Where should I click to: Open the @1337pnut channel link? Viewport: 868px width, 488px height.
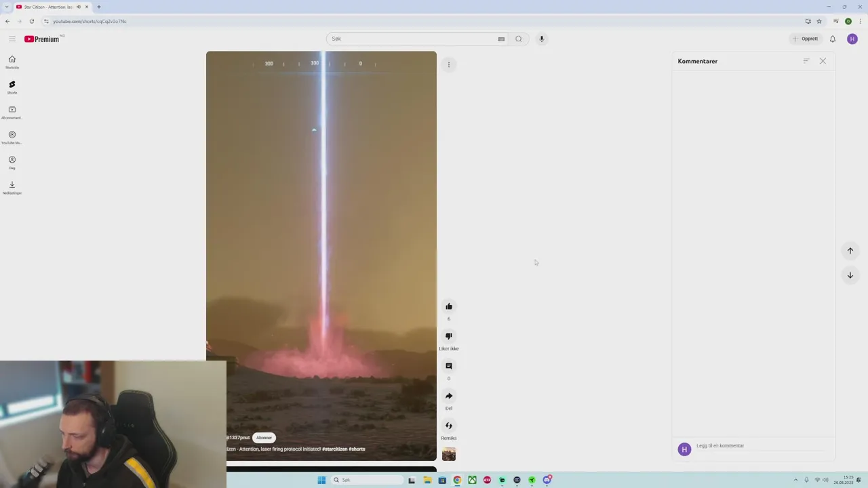(x=238, y=438)
